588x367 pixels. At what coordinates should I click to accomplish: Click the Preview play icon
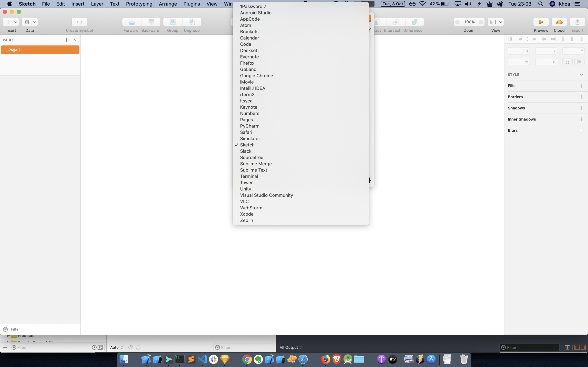pos(541,22)
